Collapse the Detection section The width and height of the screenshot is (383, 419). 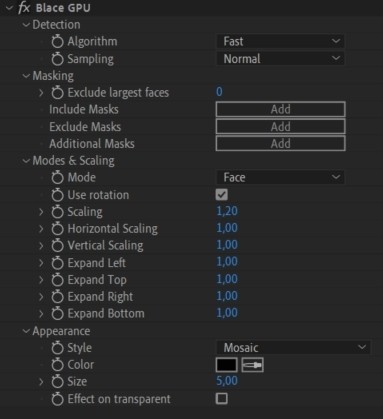point(26,25)
